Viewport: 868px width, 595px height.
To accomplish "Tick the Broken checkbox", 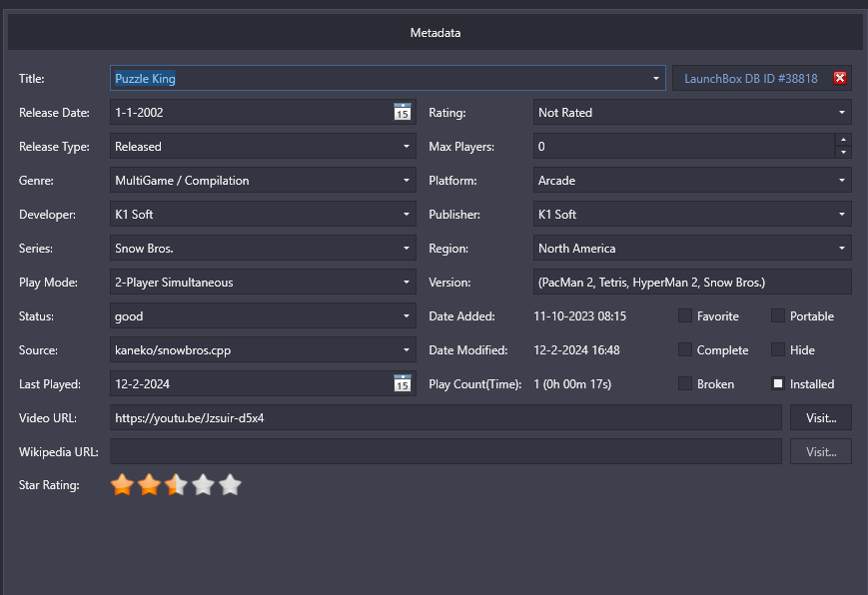I will pyautogui.click(x=685, y=383).
